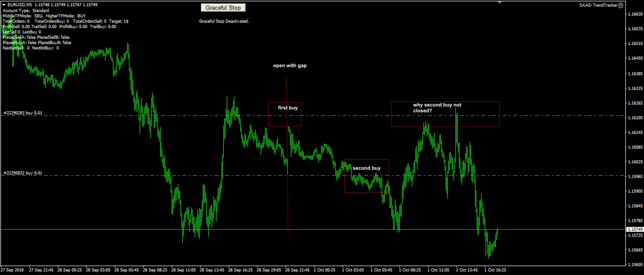This screenshot has width=644, height=275.
Task: Click the SAAD TrendTracker expert name label
Action: point(598,5)
